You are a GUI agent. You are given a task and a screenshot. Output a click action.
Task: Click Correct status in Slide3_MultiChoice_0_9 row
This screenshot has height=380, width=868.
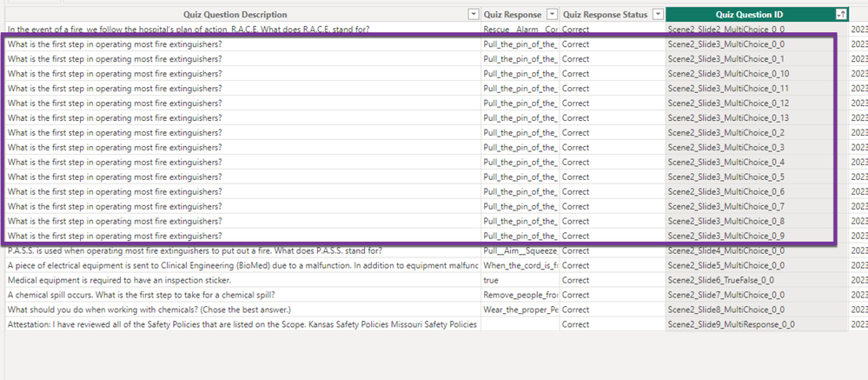coord(613,236)
